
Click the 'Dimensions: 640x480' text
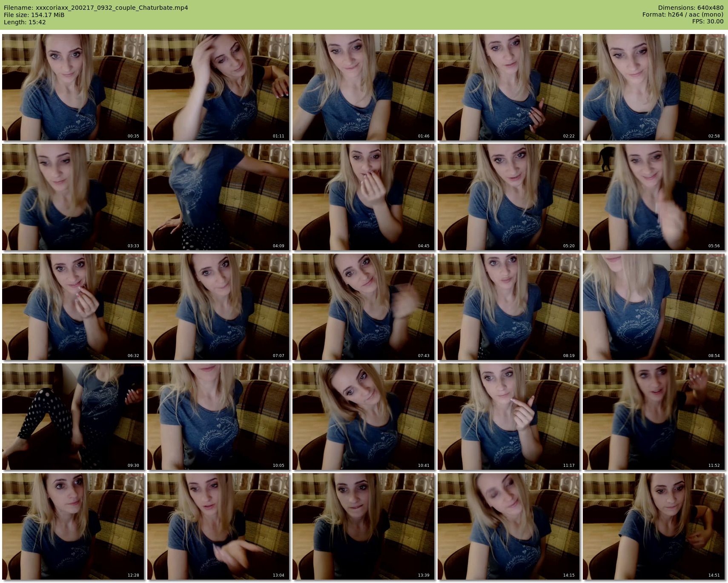[691, 8]
